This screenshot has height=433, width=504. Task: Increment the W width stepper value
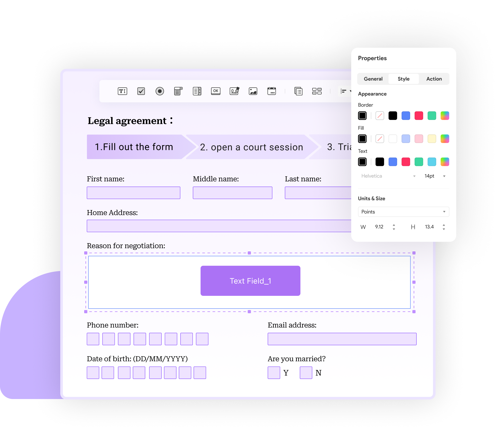point(393,224)
